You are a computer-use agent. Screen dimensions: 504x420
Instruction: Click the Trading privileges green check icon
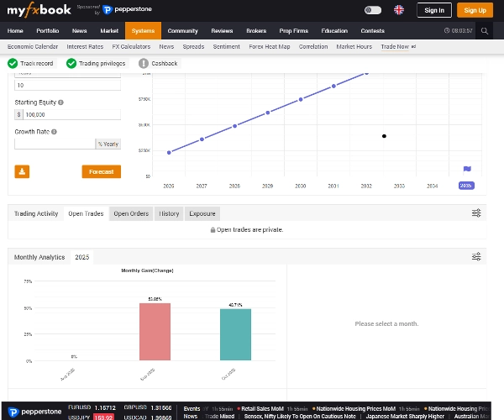click(x=71, y=63)
